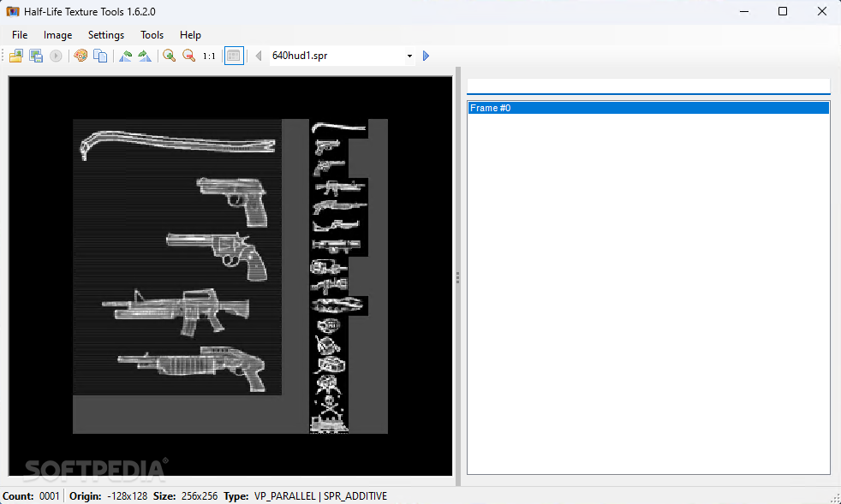
Task: Reset zoom to 1:1
Action: point(209,56)
